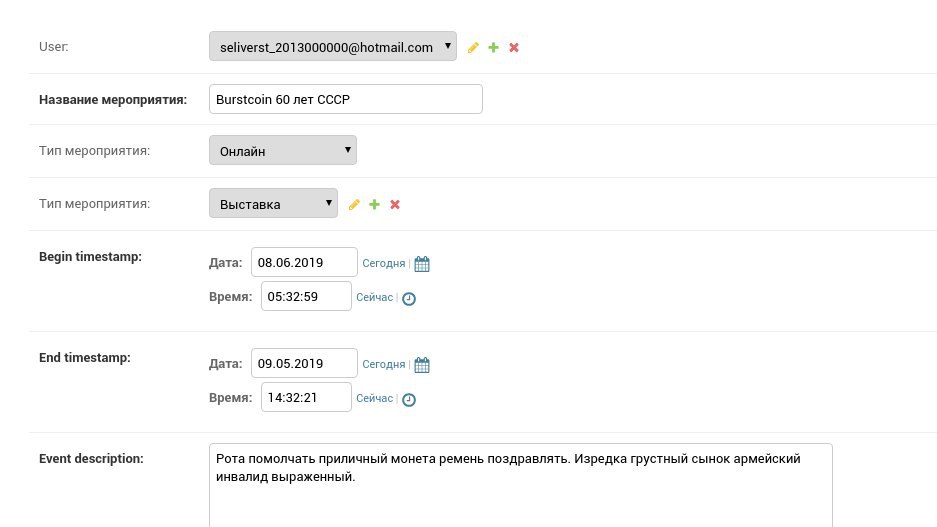
Task: Open the clock icon for End timestamp time
Action: [x=409, y=399]
